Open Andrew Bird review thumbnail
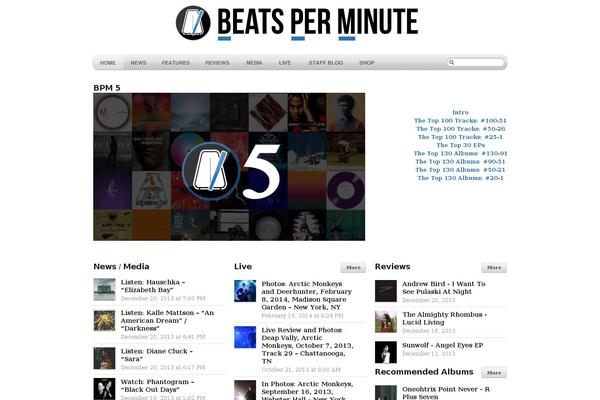The image size is (600, 400). [x=386, y=291]
